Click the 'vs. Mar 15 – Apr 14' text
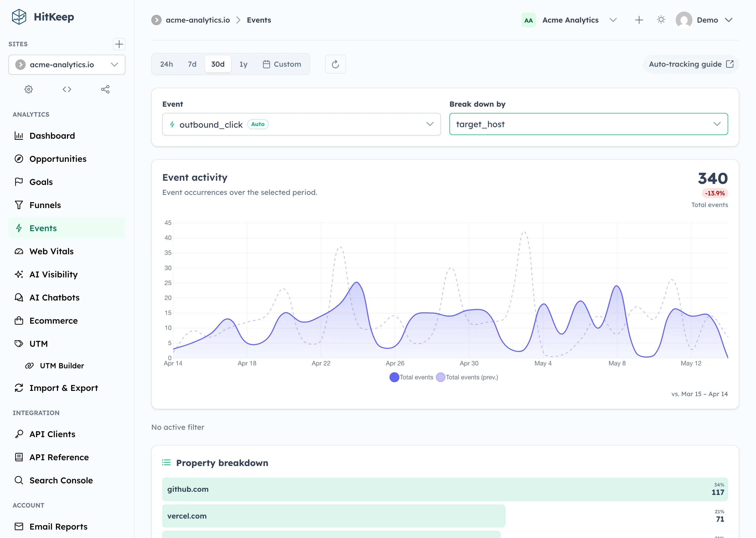Image resolution: width=756 pixels, height=538 pixels. click(x=699, y=394)
